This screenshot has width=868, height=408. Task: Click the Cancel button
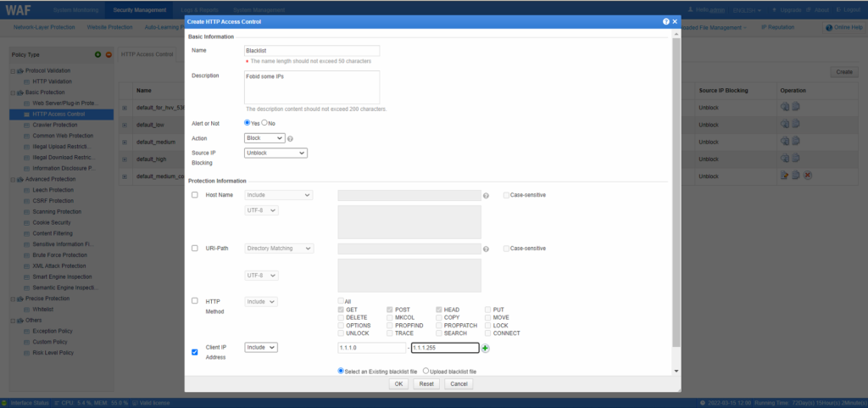tap(459, 383)
